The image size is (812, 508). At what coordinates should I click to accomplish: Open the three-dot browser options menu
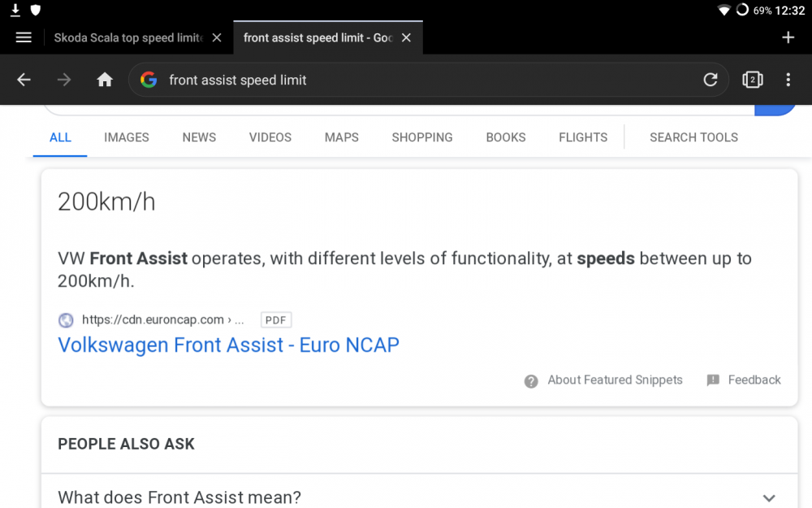tap(788, 80)
